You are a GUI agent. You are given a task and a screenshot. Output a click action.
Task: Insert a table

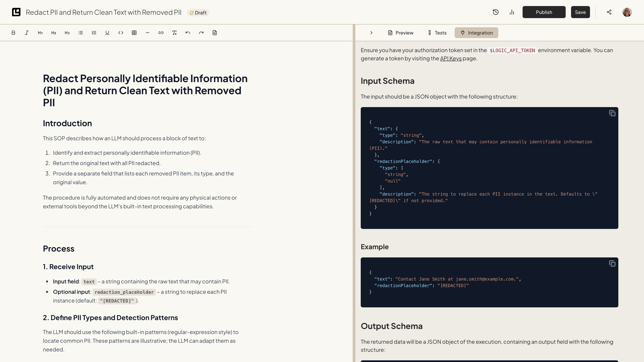(x=134, y=33)
